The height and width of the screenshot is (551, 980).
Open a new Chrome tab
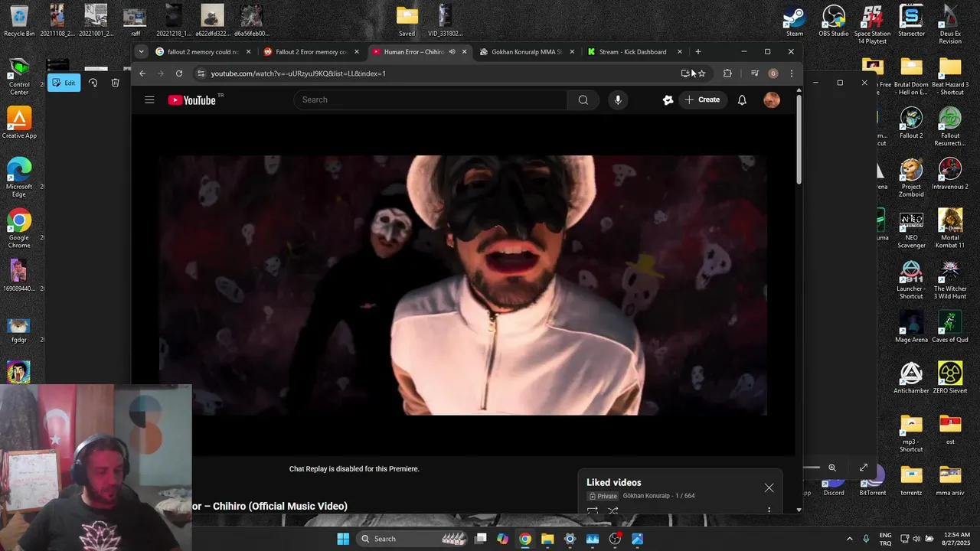click(698, 52)
